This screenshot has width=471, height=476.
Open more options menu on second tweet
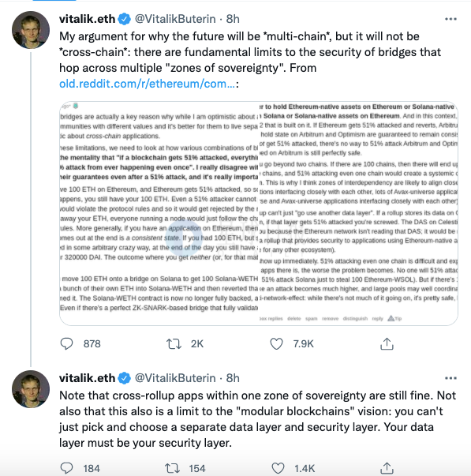450,378
